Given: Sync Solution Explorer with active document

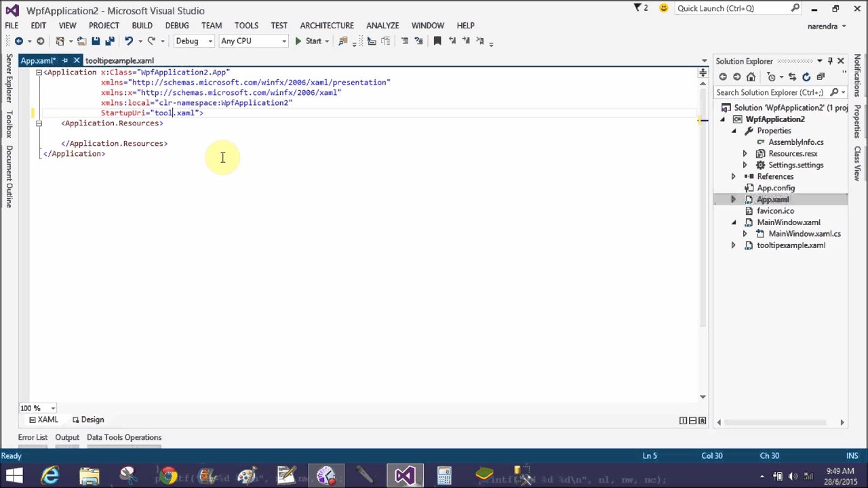Looking at the screenshot, I should click(x=792, y=77).
